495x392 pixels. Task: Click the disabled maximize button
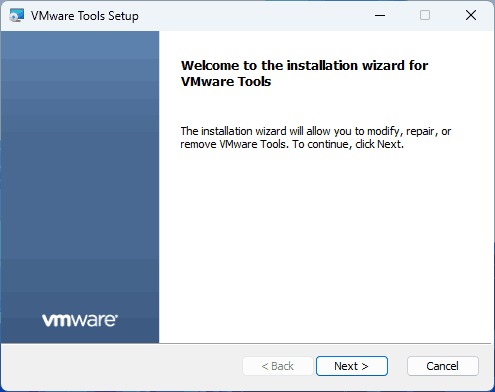[425, 15]
